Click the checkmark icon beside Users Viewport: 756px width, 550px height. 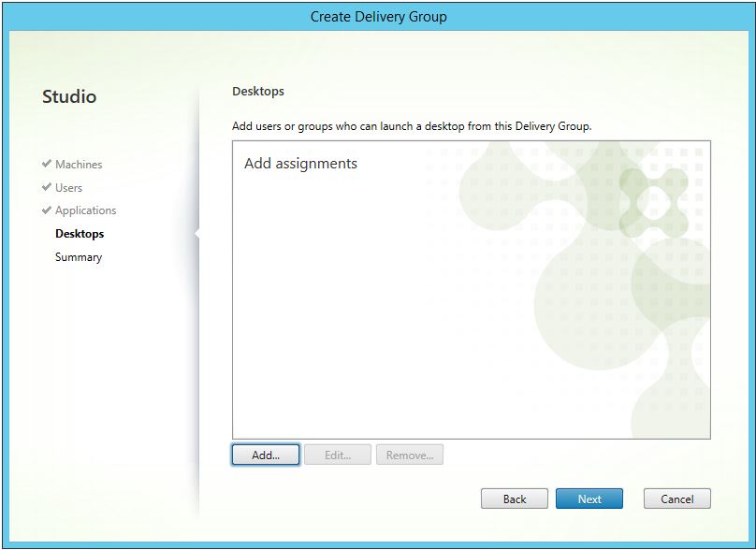(x=45, y=187)
